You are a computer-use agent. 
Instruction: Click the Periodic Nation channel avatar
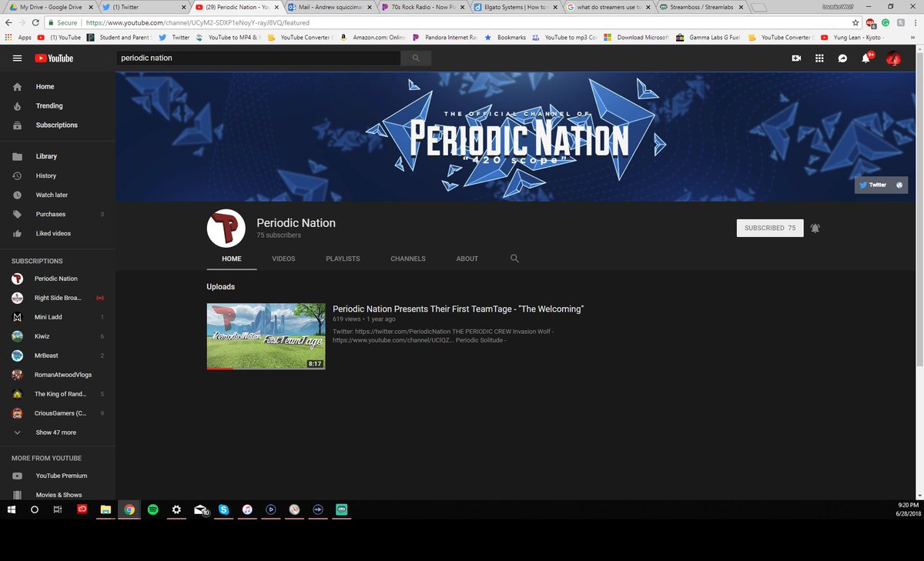226,229
